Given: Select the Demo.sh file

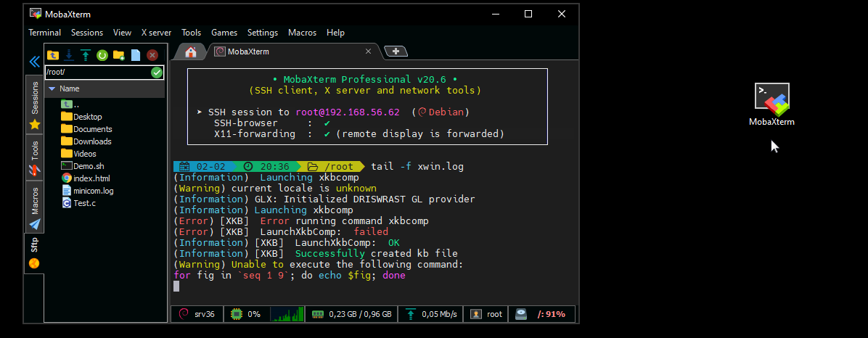Looking at the screenshot, I should tap(82, 166).
